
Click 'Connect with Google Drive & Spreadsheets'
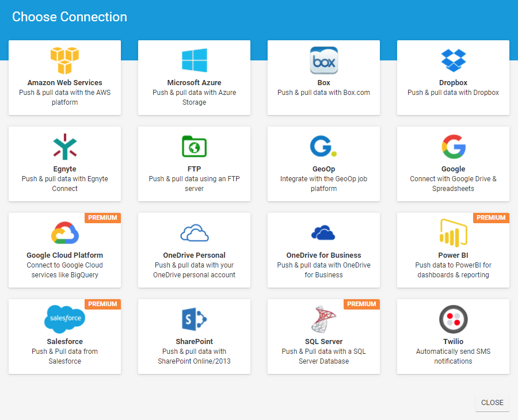[454, 184]
